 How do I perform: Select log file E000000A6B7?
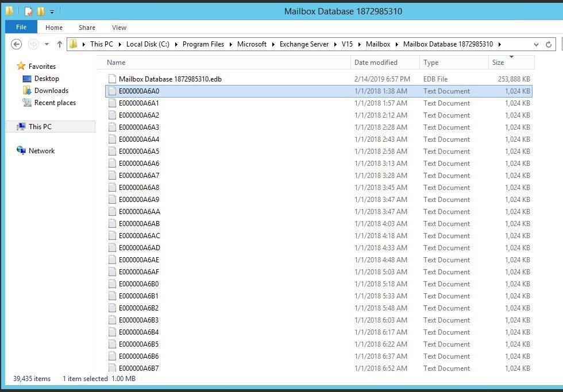pyautogui.click(x=318, y=368)
